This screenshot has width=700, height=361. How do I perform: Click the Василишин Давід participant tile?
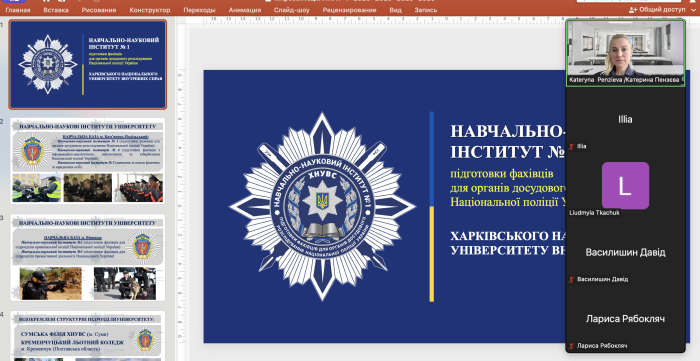coord(625,253)
